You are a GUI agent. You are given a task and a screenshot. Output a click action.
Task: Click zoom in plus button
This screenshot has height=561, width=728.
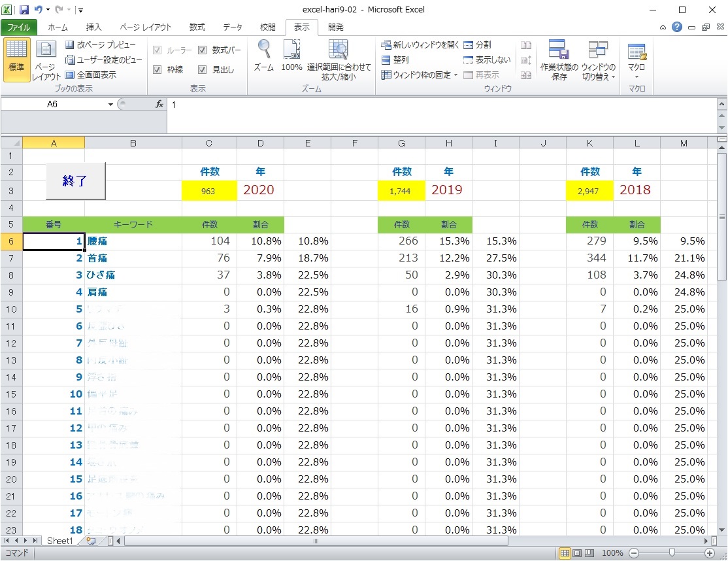tap(710, 552)
